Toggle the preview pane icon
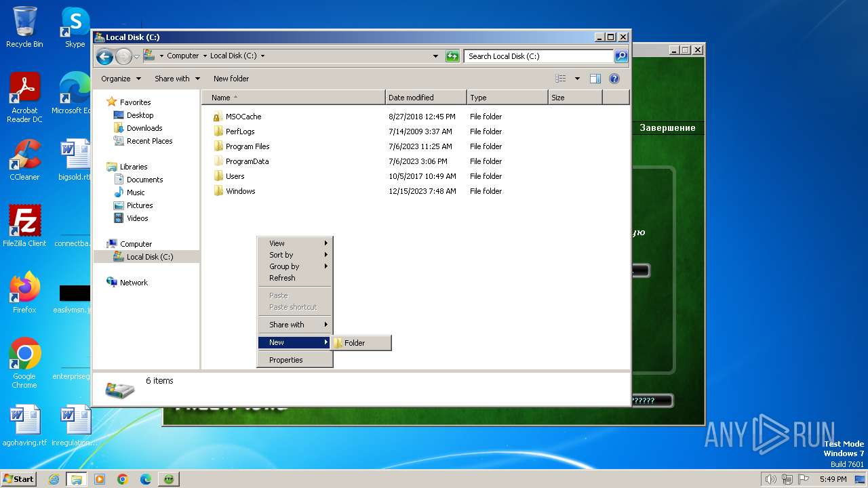 click(595, 79)
